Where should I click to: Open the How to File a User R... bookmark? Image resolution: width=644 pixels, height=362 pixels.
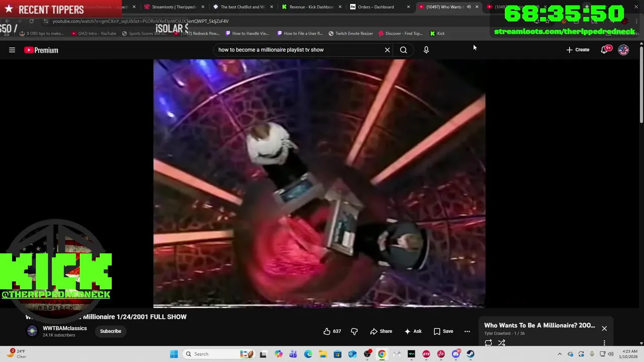300,33
